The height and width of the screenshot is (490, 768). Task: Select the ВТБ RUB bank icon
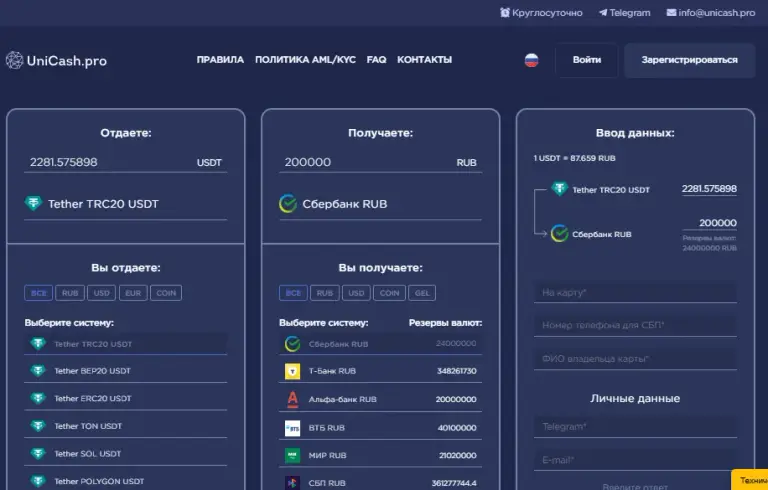click(292, 428)
